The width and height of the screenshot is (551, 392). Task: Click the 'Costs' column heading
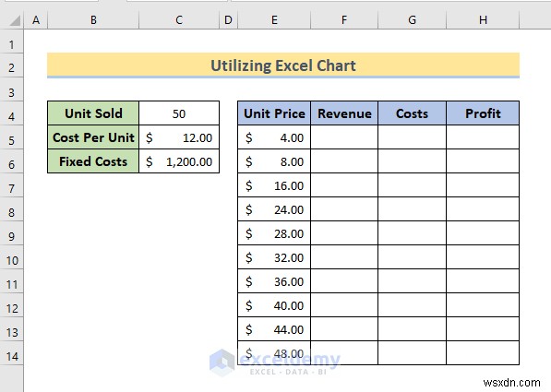click(x=413, y=113)
